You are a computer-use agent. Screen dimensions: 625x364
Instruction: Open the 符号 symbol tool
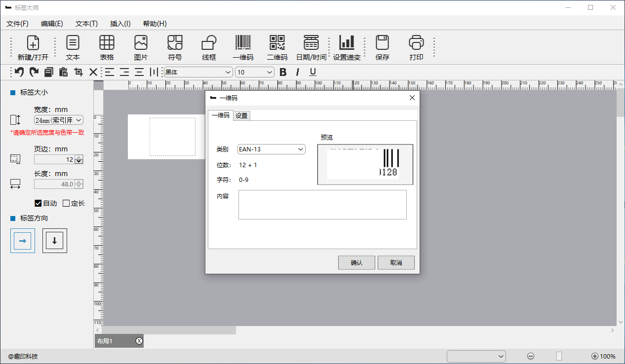coord(175,48)
